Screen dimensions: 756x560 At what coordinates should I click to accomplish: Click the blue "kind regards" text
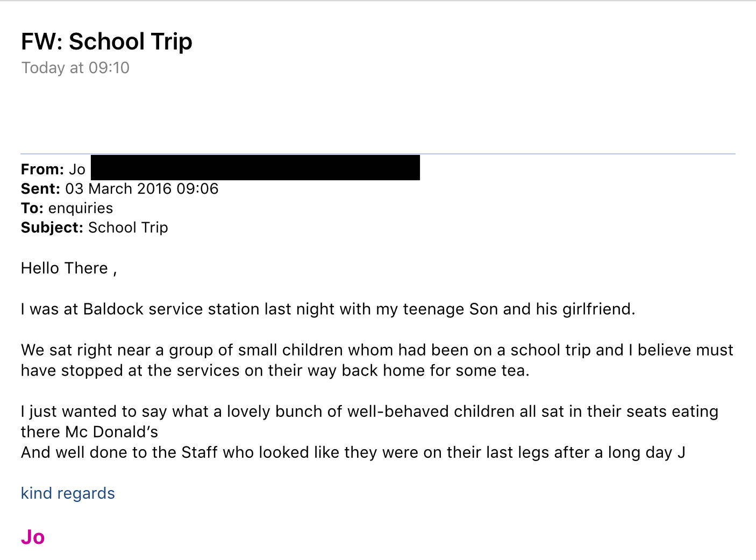(68, 493)
